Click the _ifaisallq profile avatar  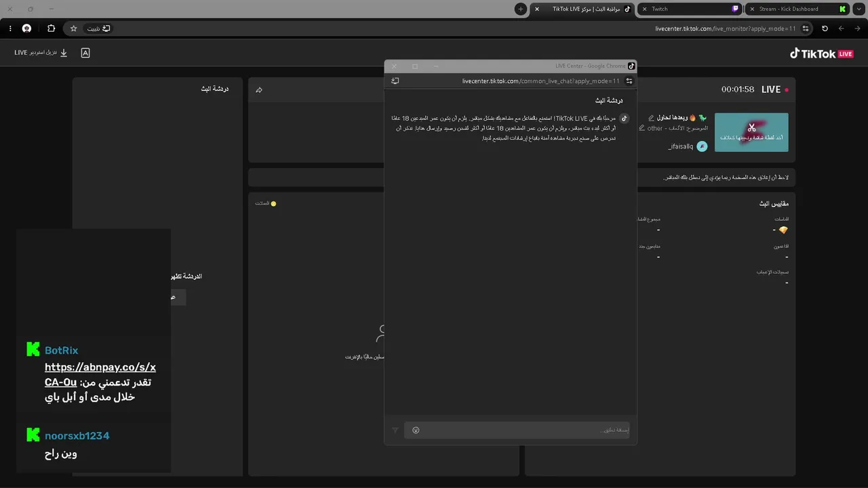point(702,146)
